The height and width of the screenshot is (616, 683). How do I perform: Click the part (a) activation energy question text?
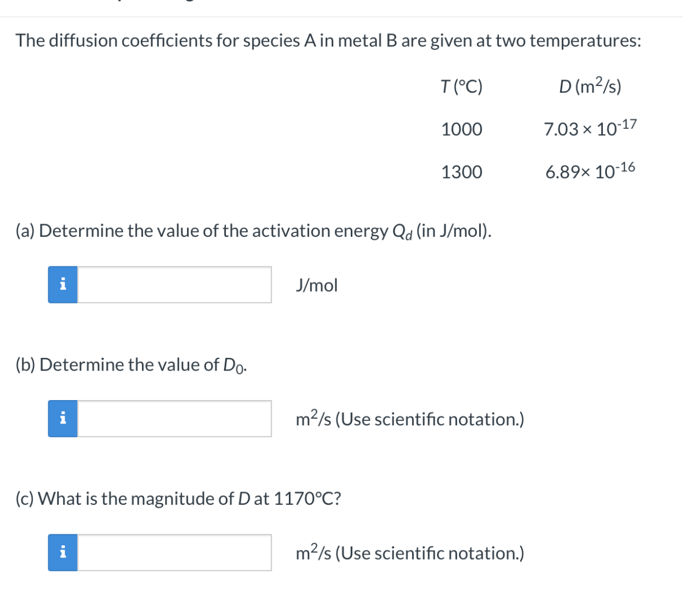(253, 231)
